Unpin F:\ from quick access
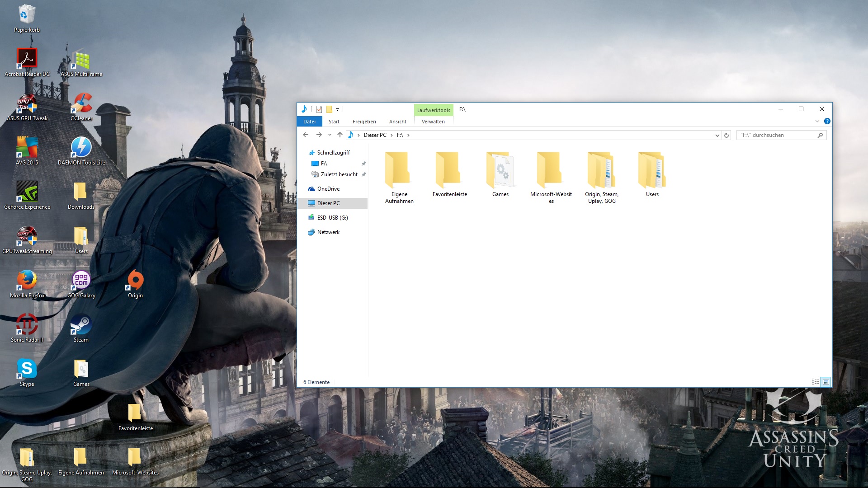 click(x=363, y=164)
